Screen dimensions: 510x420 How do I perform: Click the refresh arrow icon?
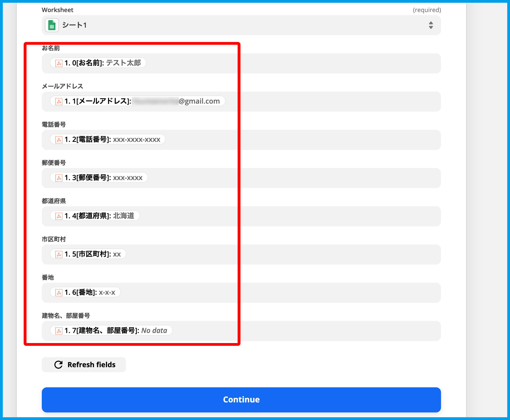click(58, 365)
